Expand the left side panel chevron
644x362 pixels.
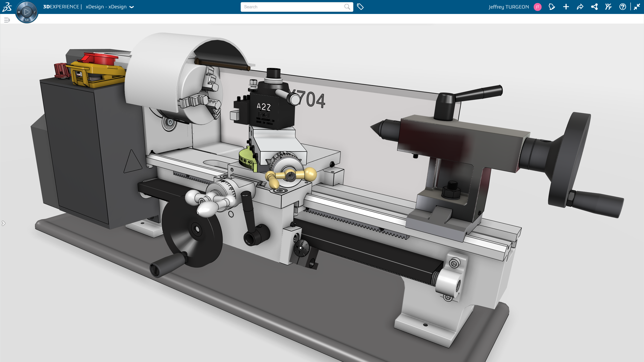3,223
